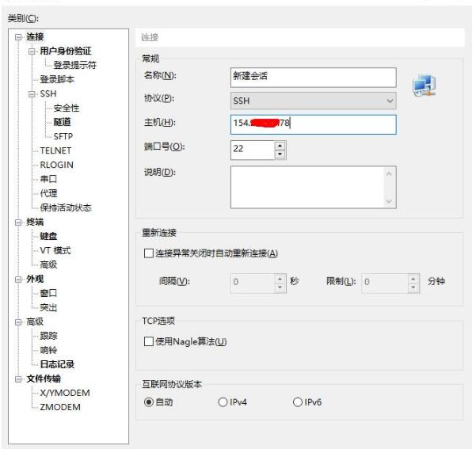Click the 端口号 field showing 22
Viewport: 476px width, 449px height.
click(x=253, y=150)
